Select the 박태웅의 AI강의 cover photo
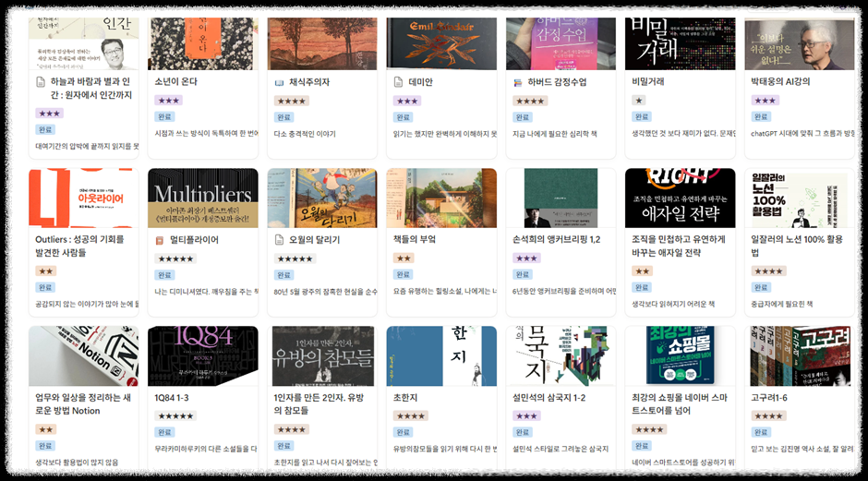The image size is (868, 481). click(800, 43)
